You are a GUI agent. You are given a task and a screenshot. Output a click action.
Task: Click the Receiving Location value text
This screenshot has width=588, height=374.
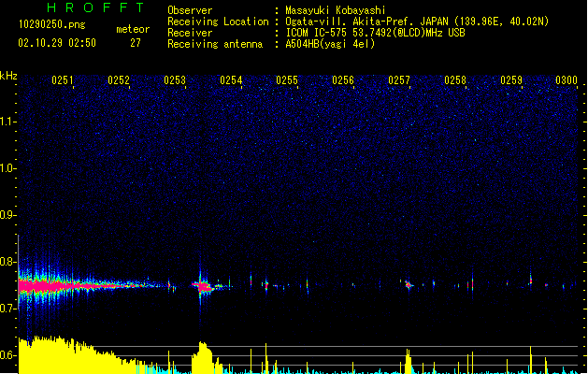click(x=417, y=22)
